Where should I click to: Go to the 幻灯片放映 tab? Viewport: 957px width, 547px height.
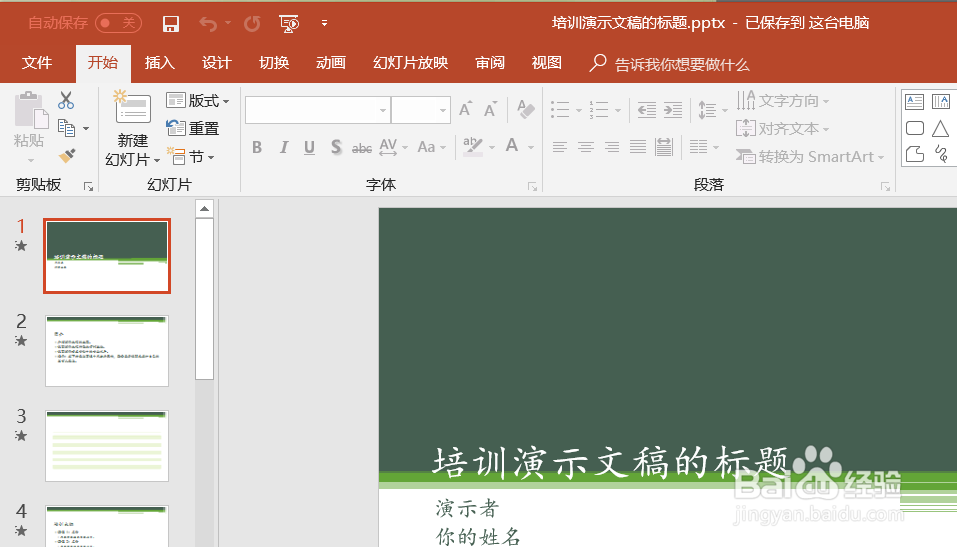click(x=411, y=63)
